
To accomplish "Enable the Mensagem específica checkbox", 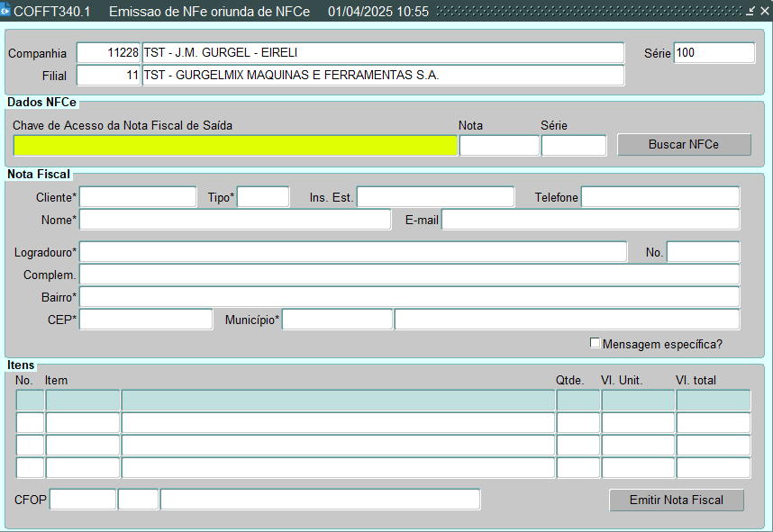I will click(595, 343).
